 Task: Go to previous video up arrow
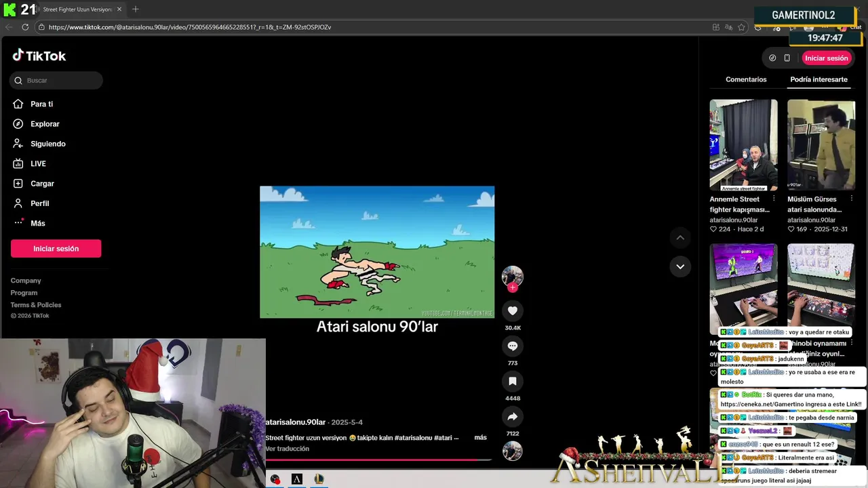[x=680, y=238]
